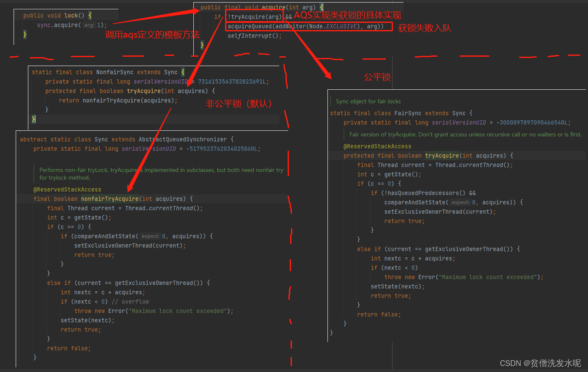Click serialVersionUID value -5179523762034025860L
Viewport: 588px width, 372px height.
pos(223,149)
